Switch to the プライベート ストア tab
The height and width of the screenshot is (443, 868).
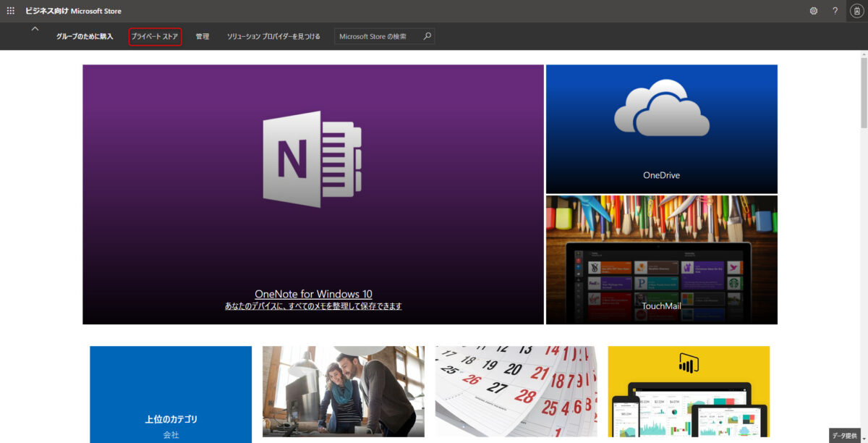coord(154,35)
